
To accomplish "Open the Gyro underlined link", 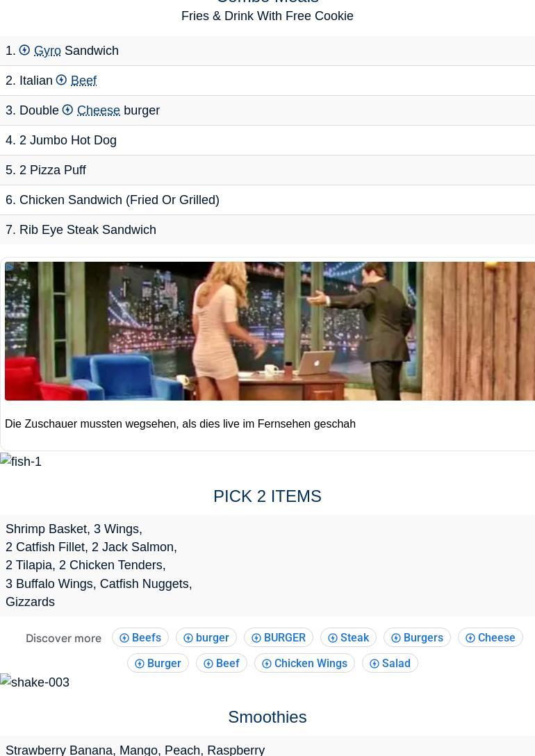I will (47, 51).
